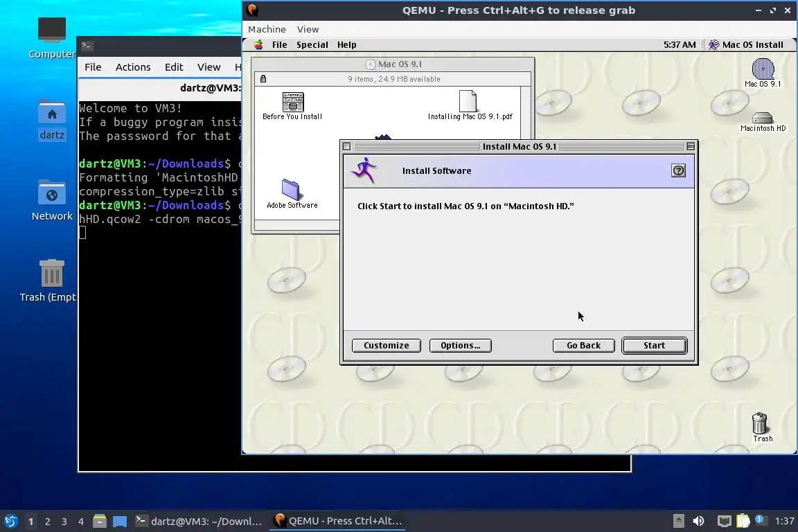
Task: Collapse Install Mac OS 9.1 window shade box
Action: click(x=691, y=147)
